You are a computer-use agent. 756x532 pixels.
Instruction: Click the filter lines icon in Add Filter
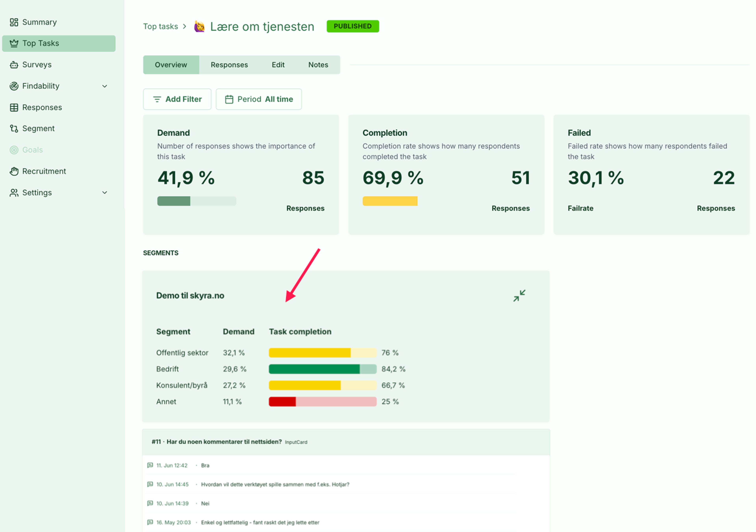click(157, 99)
